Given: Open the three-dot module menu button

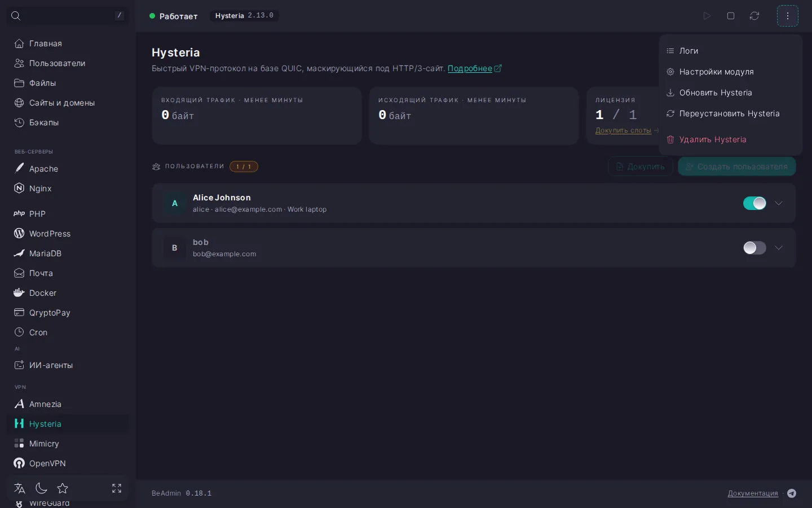Looking at the screenshot, I should (788, 16).
